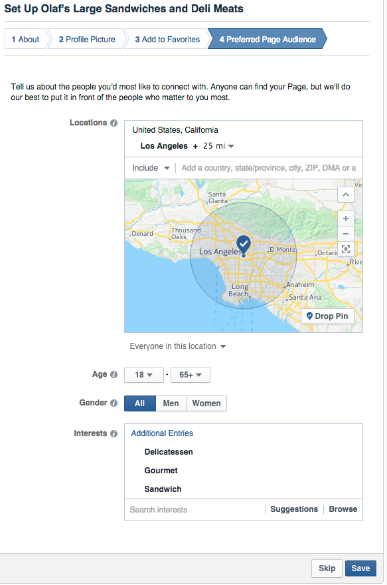This screenshot has height=585, width=387.
Task: Click the Interests info icon
Action: (114, 433)
